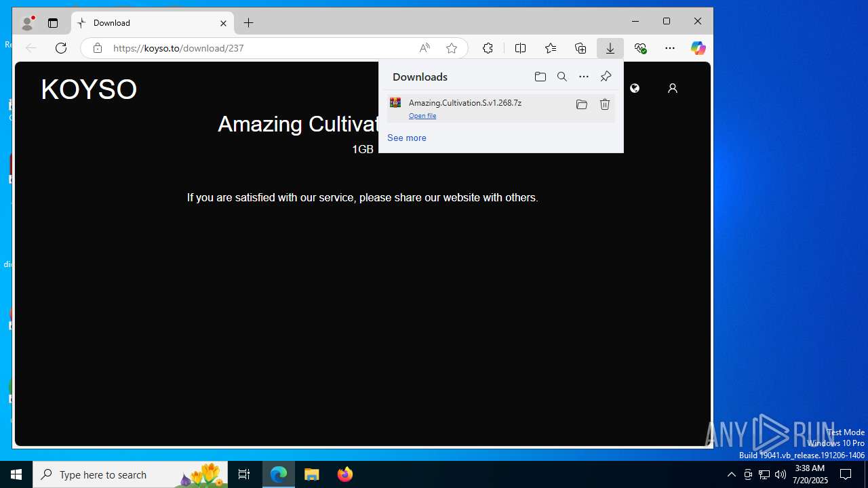This screenshot has width=868, height=488.
Task: Click the taskbar search box
Action: pos(130,474)
